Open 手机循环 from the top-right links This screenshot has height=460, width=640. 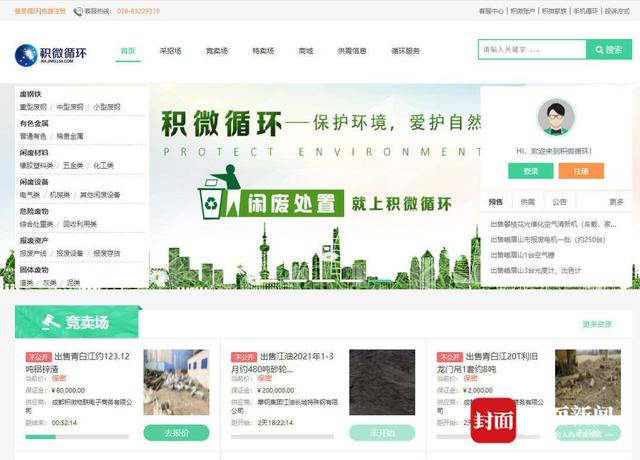point(586,11)
